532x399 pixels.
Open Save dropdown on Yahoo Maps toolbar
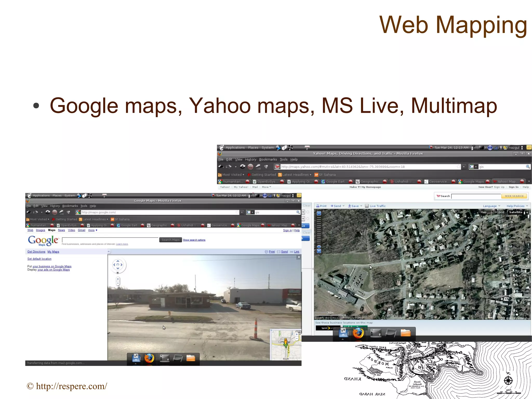355,206
